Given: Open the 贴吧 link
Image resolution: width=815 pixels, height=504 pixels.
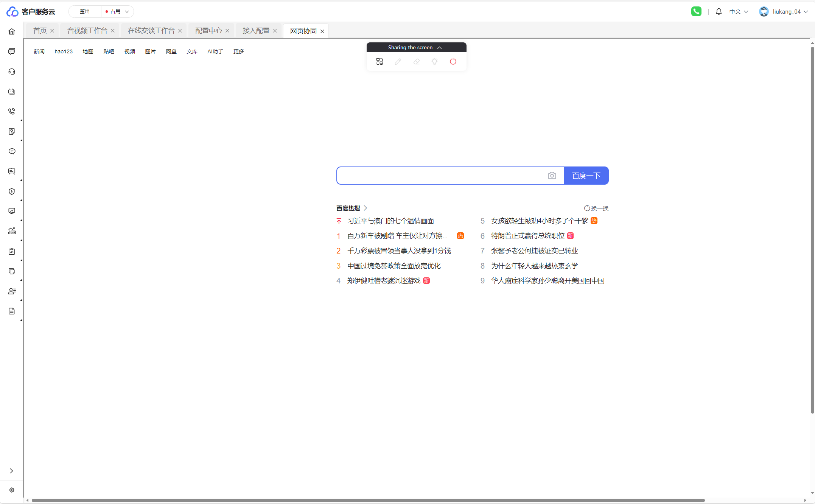Looking at the screenshot, I should point(109,51).
